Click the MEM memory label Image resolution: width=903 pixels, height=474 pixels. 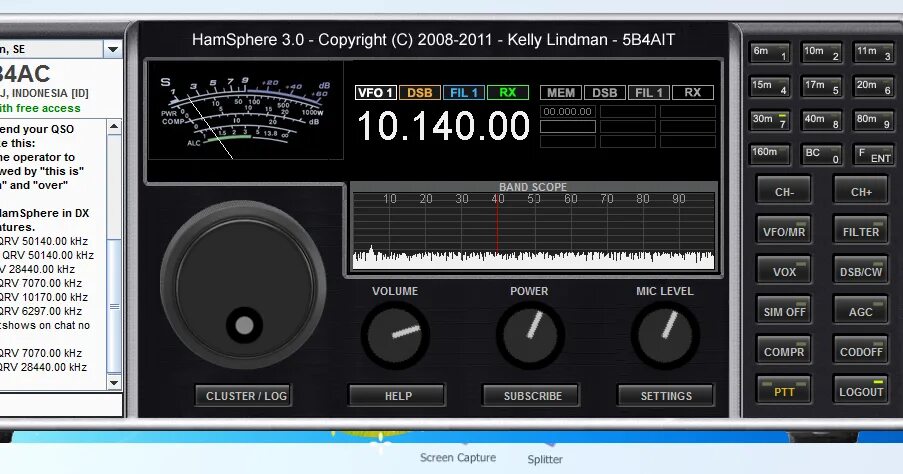pyautogui.click(x=561, y=93)
